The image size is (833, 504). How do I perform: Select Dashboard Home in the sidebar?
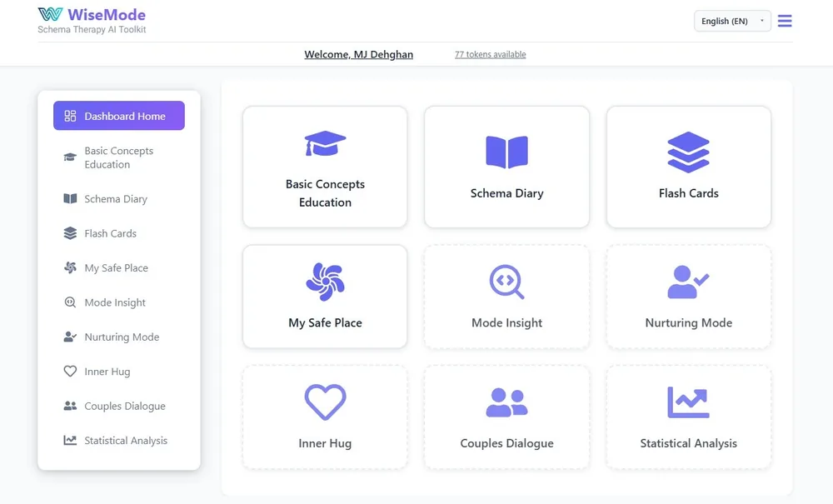(119, 116)
